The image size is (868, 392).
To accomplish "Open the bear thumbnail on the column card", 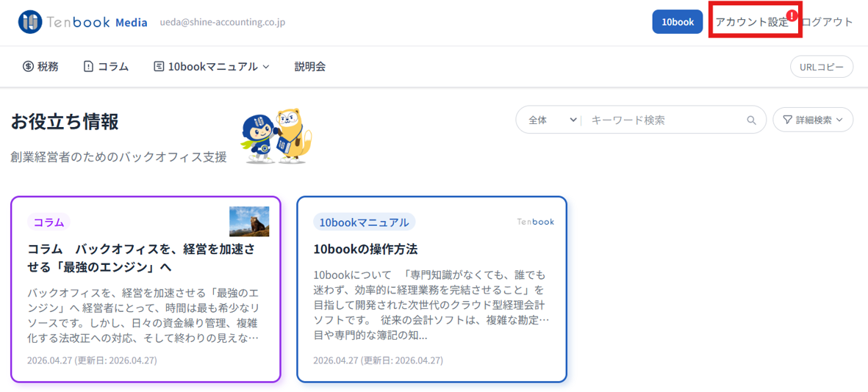I will (x=249, y=221).
